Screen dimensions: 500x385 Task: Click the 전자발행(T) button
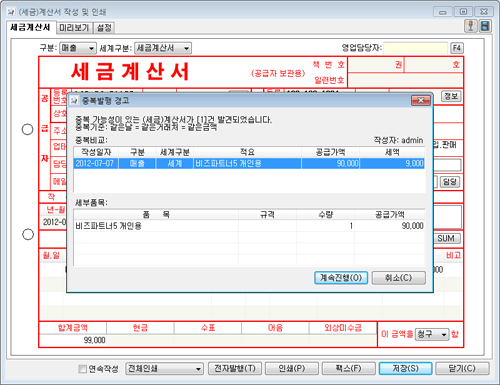pyautogui.click(x=235, y=368)
